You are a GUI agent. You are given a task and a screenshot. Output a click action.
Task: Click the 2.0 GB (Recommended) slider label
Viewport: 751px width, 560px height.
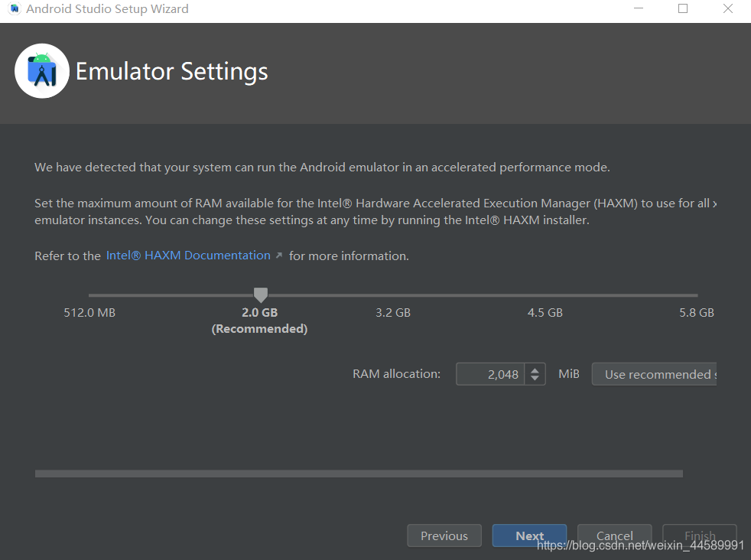coord(259,321)
